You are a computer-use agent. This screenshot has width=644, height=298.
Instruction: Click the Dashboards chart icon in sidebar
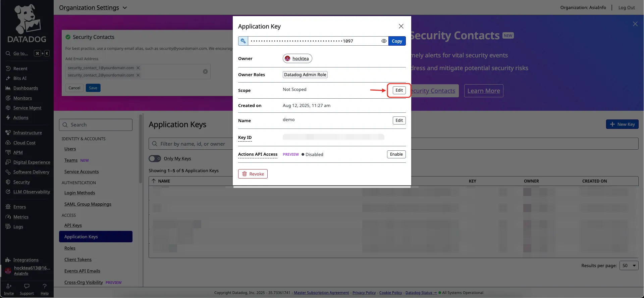[x=8, y=88]
